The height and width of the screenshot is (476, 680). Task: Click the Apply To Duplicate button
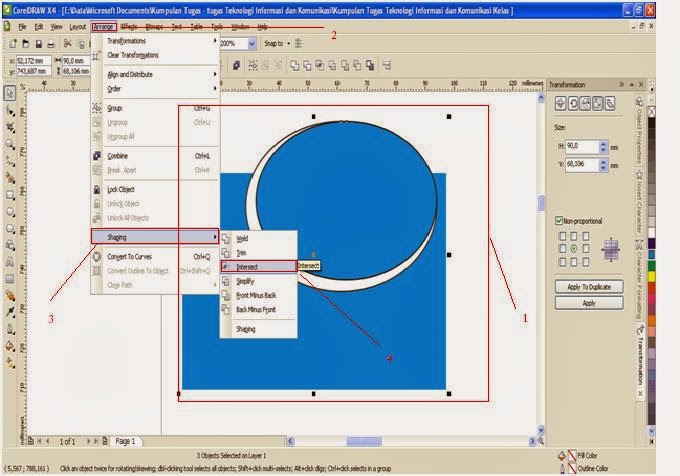[x=589, y=287]
